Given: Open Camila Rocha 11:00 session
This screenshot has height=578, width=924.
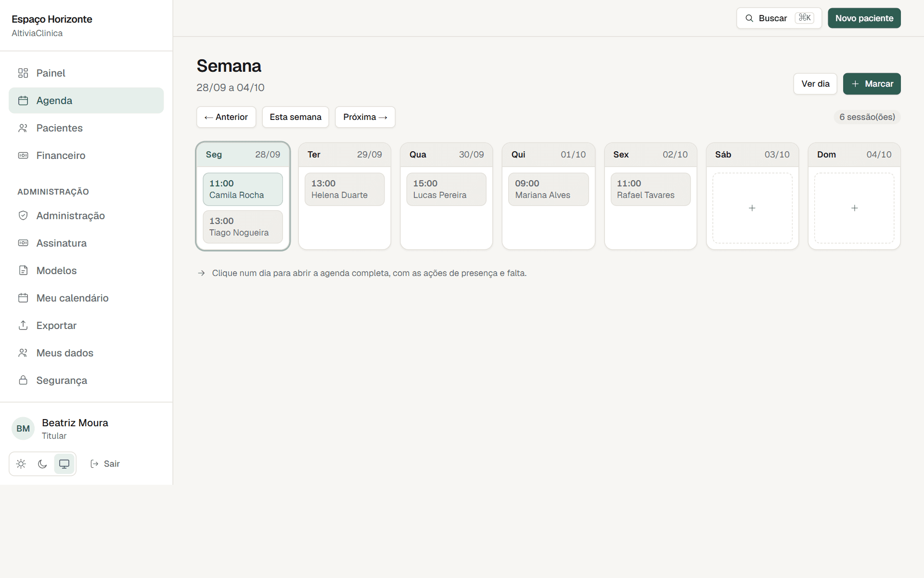Looking at the screenshot, I should click(x=243, y=189).
